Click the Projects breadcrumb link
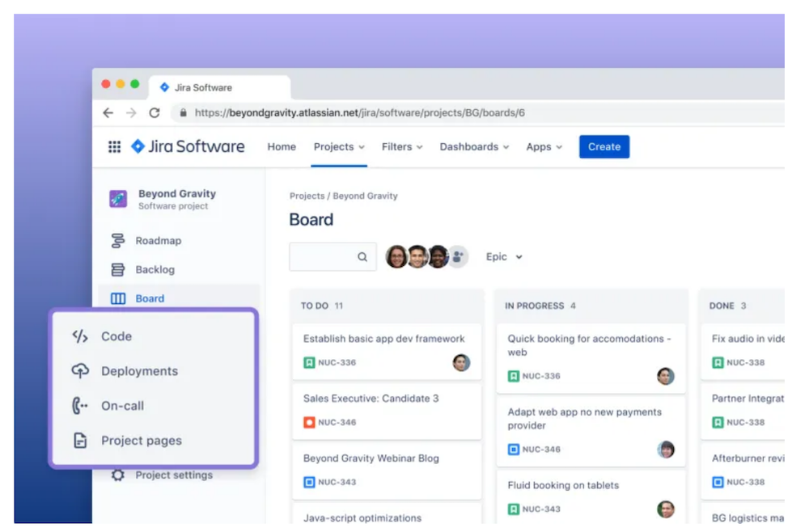 pyautogui.click(x=307, y=196)
